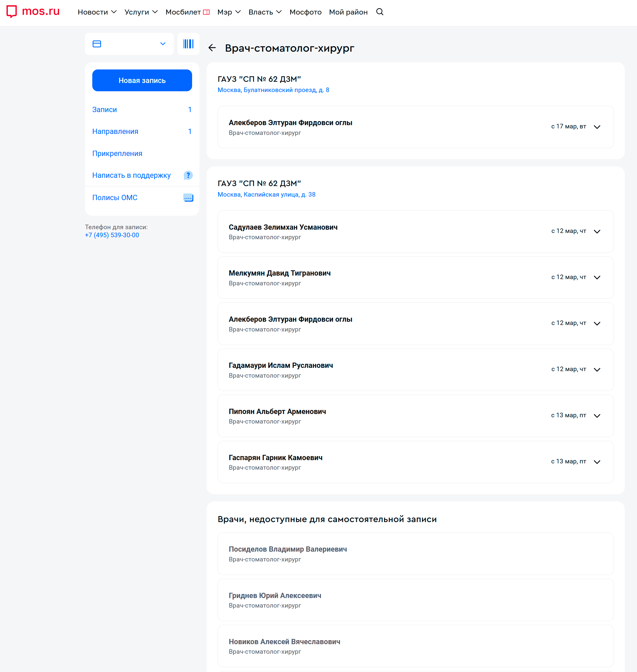637x672 pixels.
Task: Open the barcode scanner icon button
Action: tap(188, 44)
